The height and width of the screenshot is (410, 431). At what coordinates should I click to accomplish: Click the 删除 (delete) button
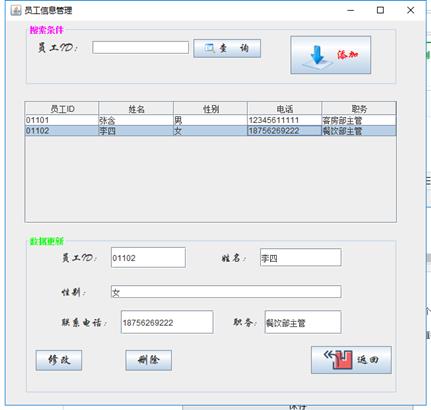coord(149,360)
